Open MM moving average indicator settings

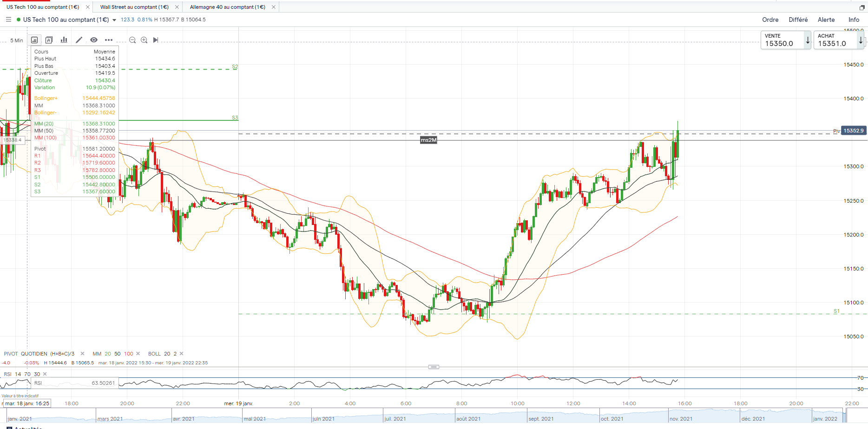[x=113, y=354]
